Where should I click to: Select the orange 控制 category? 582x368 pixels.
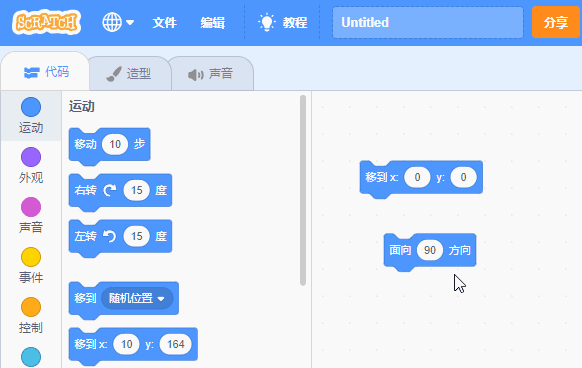(31, 315)
